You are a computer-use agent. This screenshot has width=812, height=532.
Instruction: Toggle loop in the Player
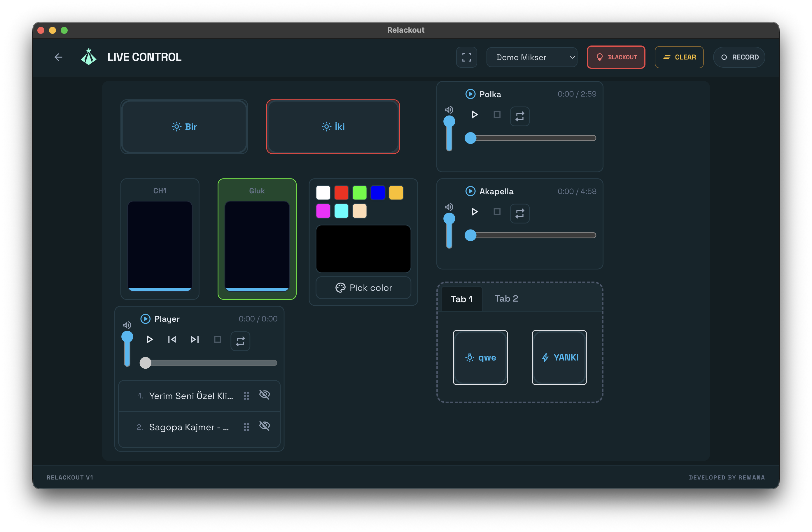[x=240, y=341]
